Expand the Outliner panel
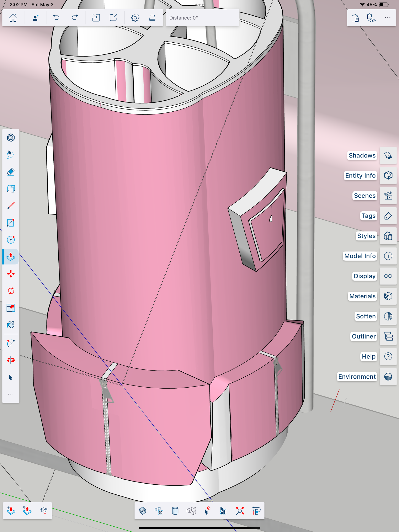 point(388,336)
